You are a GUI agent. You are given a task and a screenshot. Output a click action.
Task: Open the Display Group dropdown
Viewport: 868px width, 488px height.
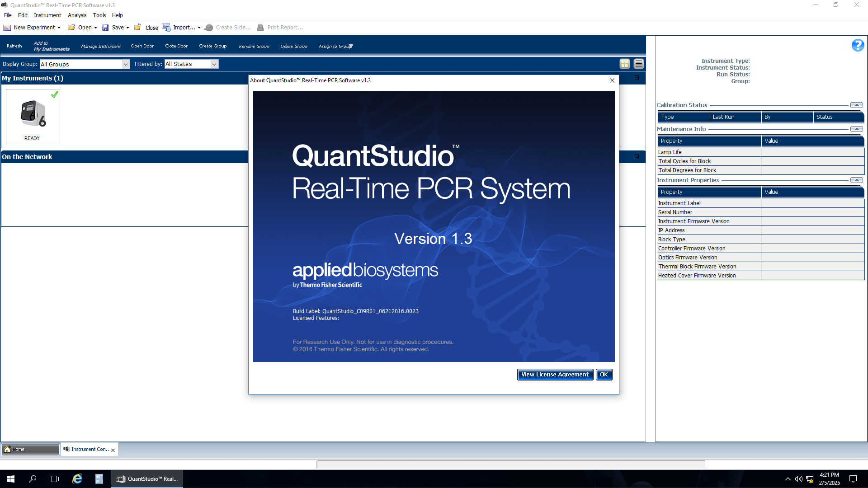pyautogui.click(x=125, y=64)
